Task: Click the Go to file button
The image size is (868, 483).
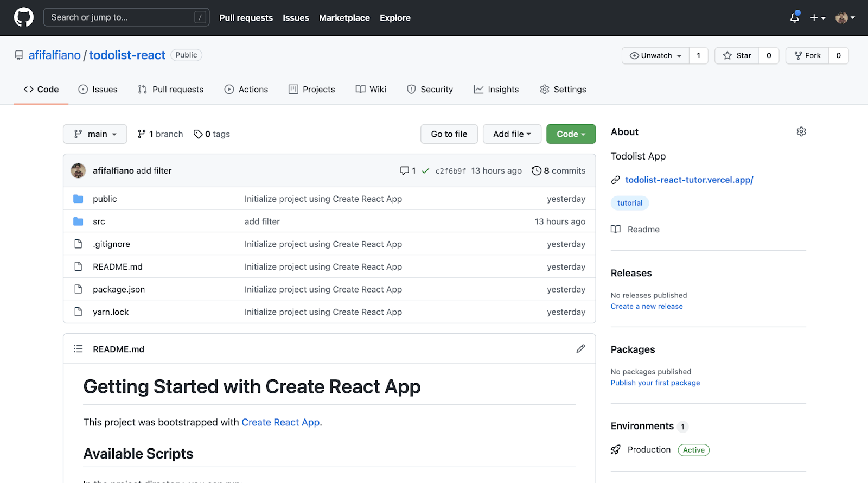Action: 449,134
